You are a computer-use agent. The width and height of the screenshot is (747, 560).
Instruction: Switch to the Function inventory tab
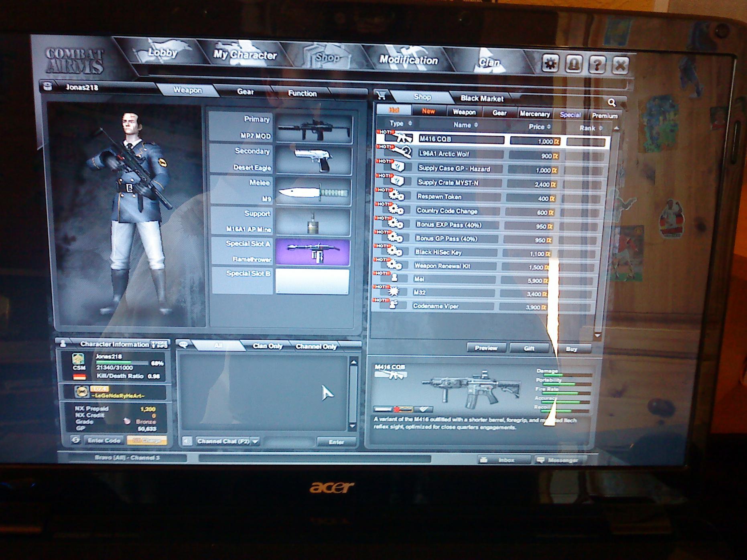(302, 93)
